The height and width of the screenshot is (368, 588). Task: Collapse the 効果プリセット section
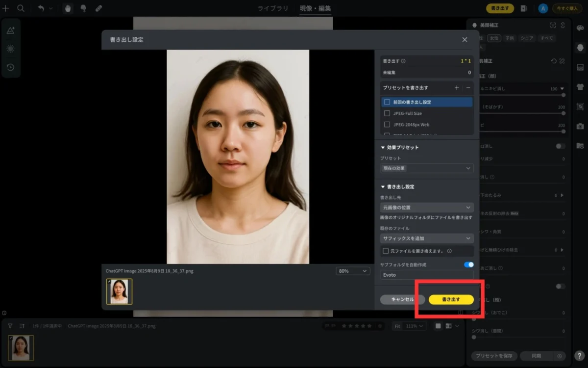(383, 147)
